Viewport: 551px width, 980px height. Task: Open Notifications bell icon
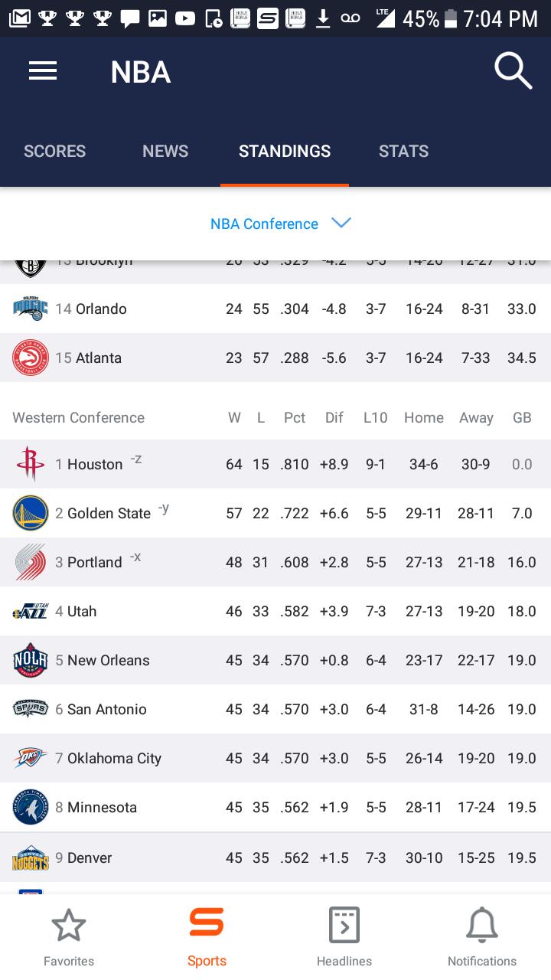point(482,926)
